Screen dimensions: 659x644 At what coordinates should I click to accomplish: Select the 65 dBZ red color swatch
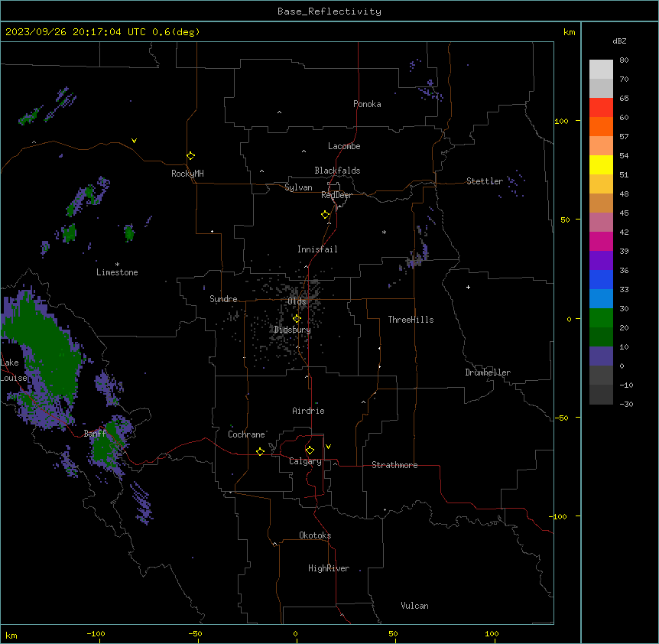coord(601,107)
